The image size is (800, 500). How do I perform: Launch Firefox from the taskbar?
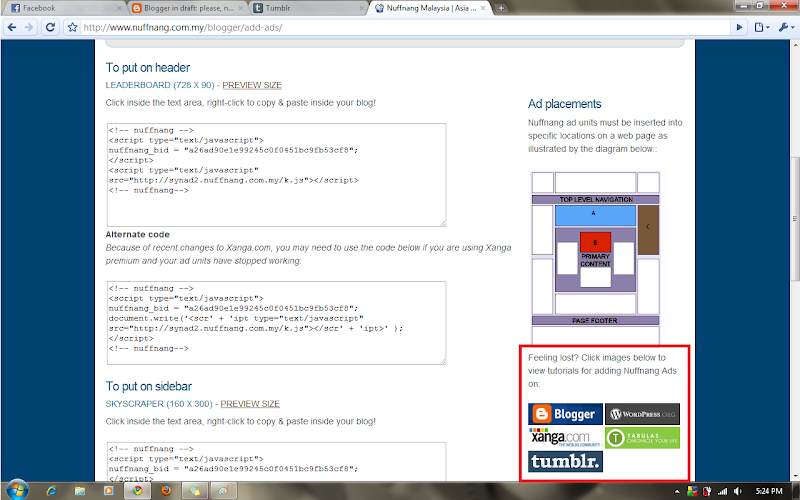[x=166, y=491]
